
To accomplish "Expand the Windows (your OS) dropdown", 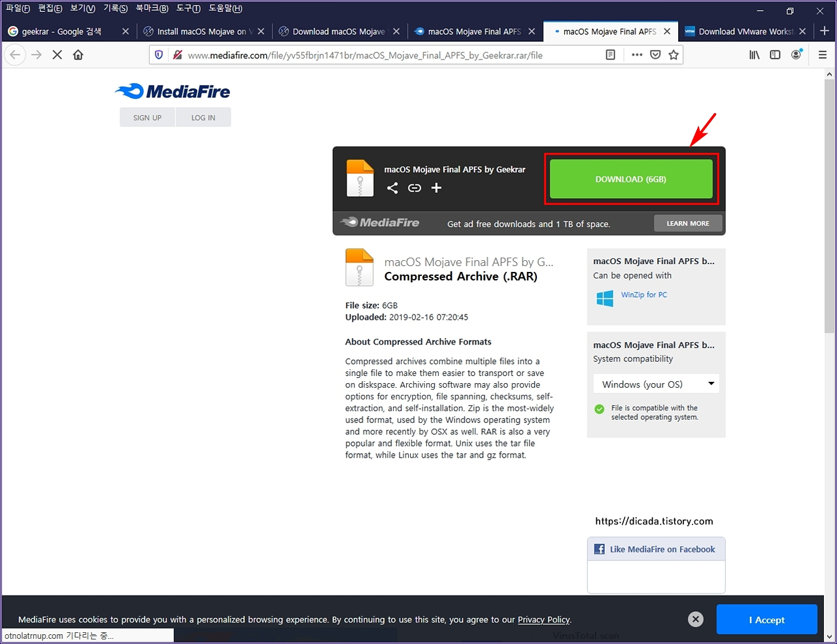I will pos(657,384).
